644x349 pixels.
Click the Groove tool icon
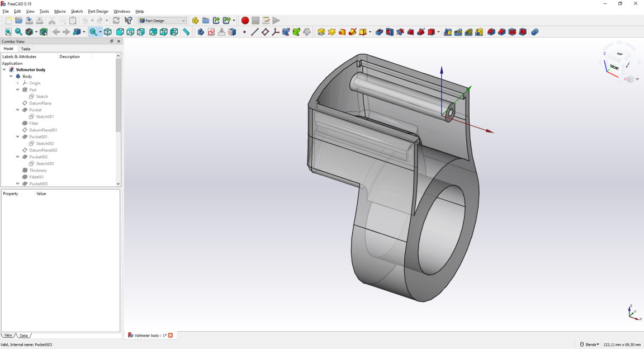pos(400,32)
